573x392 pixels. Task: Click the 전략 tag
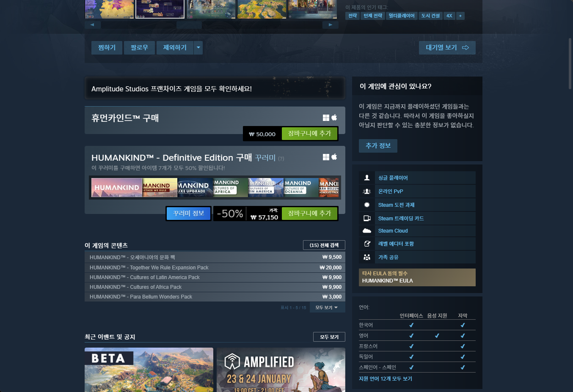[353, 16]
